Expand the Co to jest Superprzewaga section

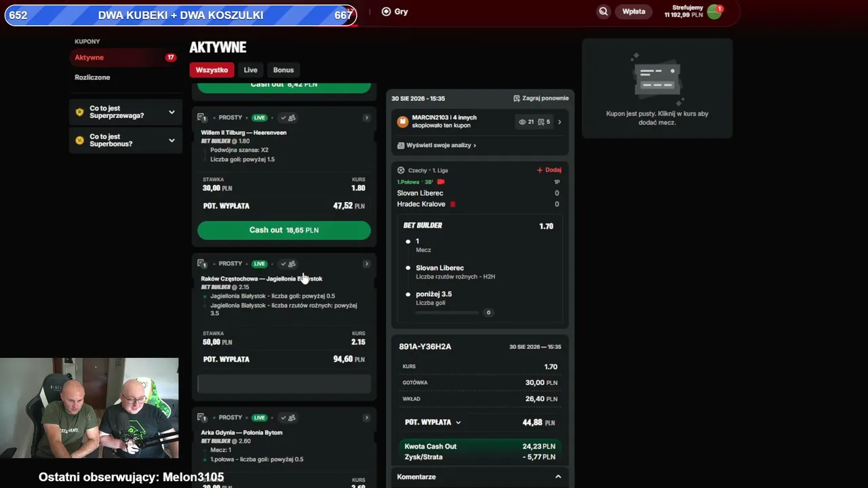125,112
